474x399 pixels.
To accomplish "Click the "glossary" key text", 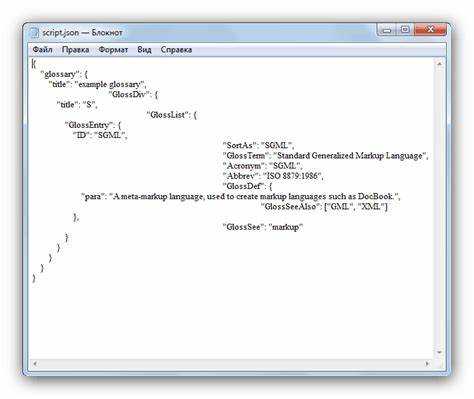I will [x=60, y=74].
